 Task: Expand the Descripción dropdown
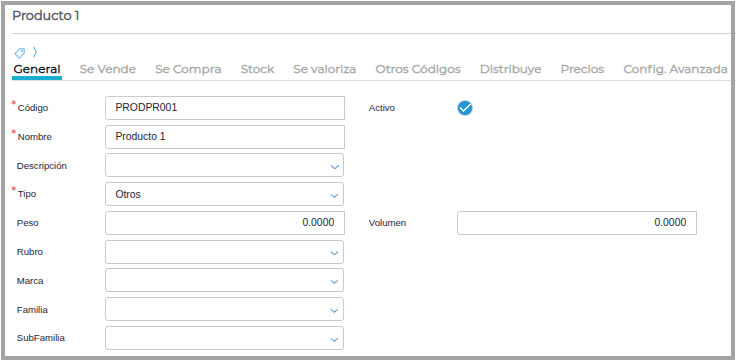(224, 166)
